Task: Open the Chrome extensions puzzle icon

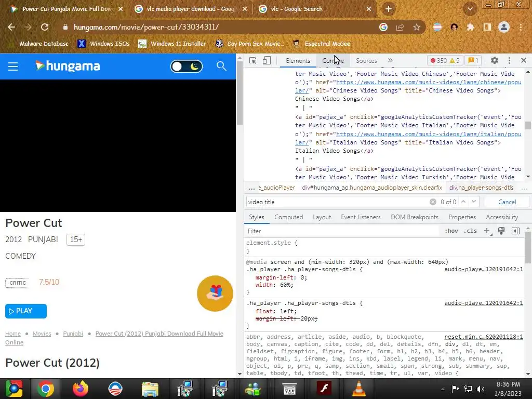Action: coord(471,27)
